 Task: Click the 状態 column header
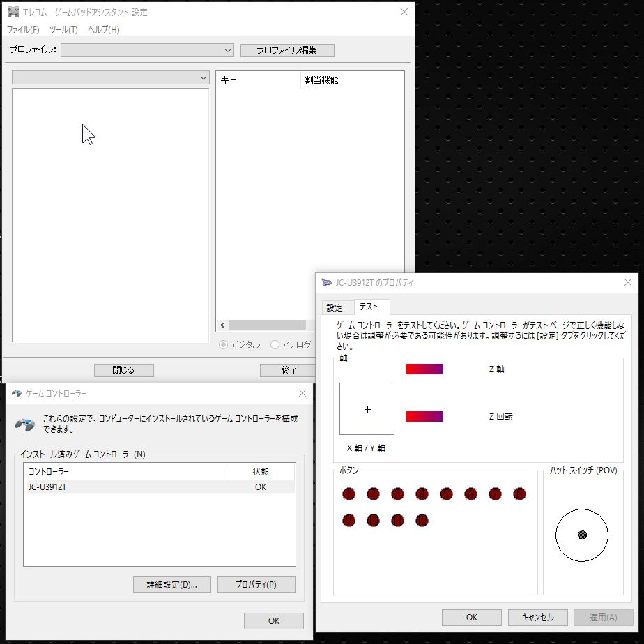(261, 471)
